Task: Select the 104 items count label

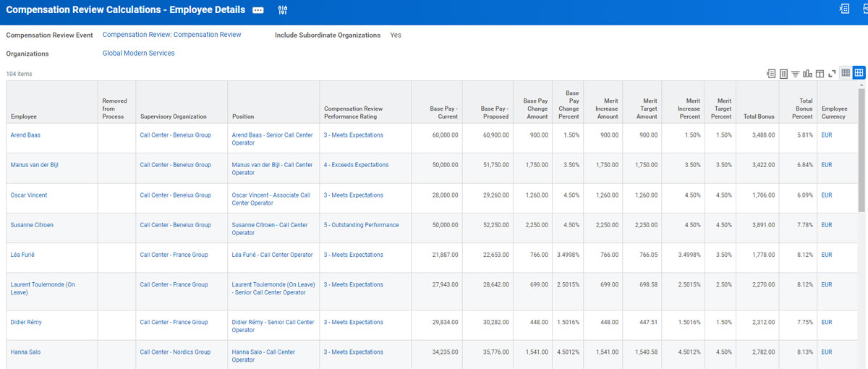Action: pyautogui.click(x=20, y=74)
